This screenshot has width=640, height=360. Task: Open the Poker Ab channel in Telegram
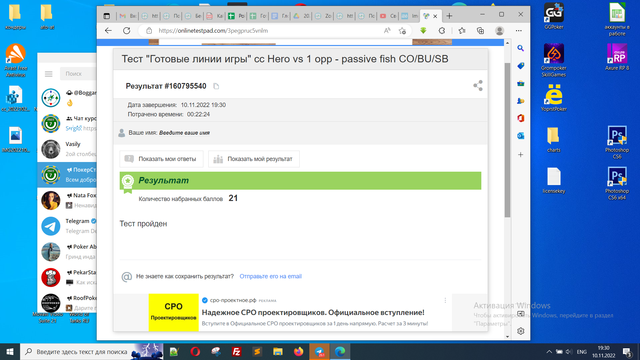point(67,251)
